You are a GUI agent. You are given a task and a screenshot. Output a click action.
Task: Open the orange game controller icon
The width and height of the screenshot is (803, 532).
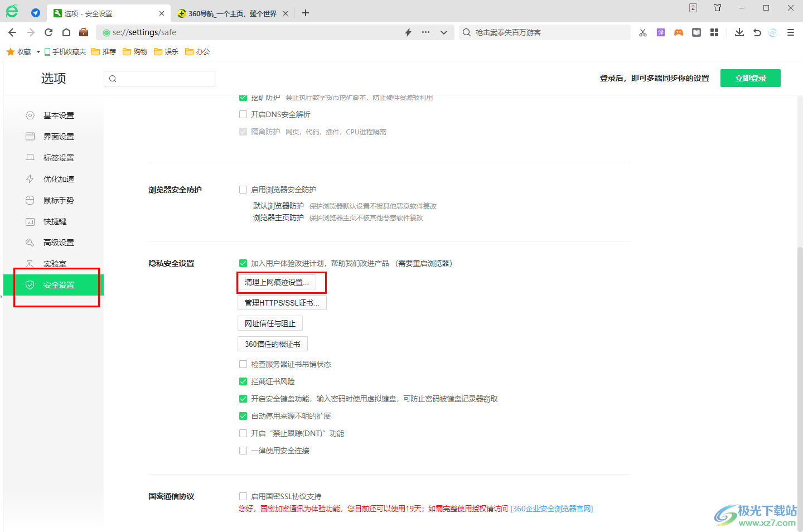679,32
